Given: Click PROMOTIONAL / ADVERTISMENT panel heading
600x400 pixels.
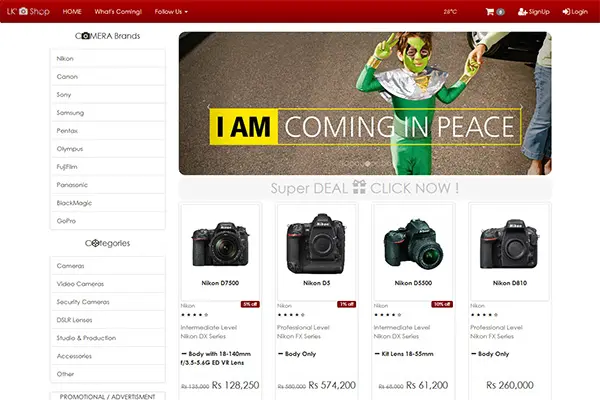Looking at the screenshot, I should (108, 397).
